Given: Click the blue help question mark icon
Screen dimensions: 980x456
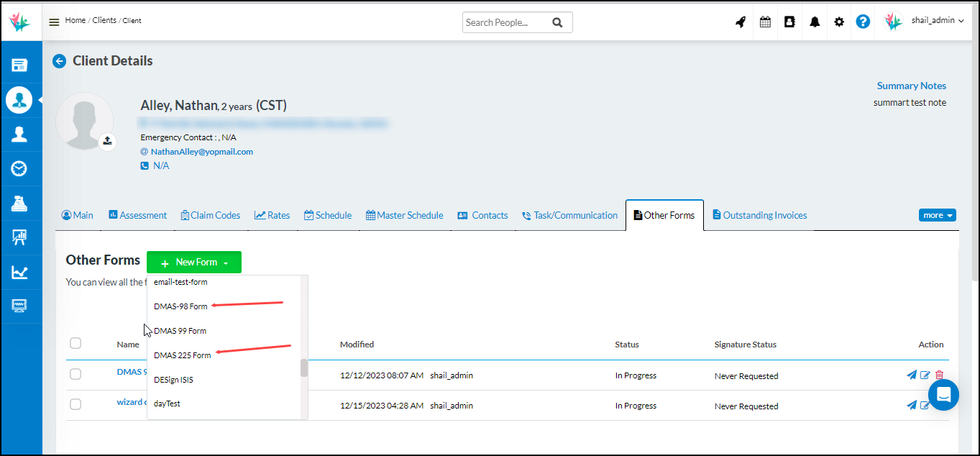Looking at the screenshot, I should pos(863,22).
